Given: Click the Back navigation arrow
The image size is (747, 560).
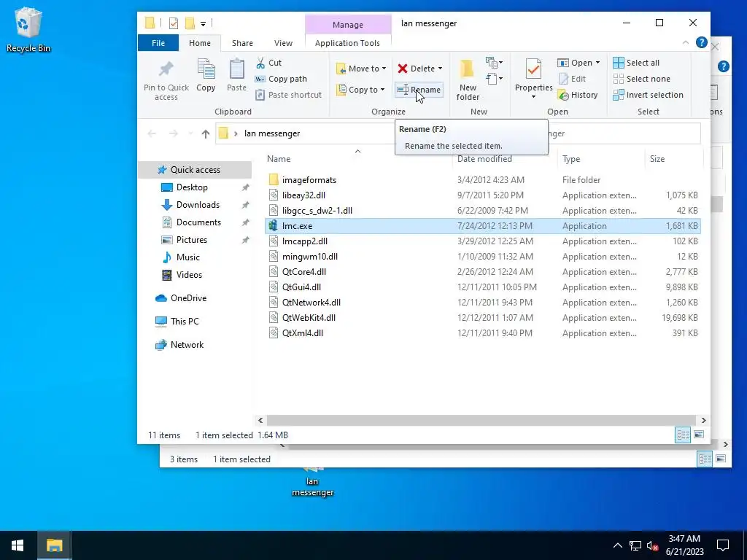Looking at the screenshot, I should 152,134.
